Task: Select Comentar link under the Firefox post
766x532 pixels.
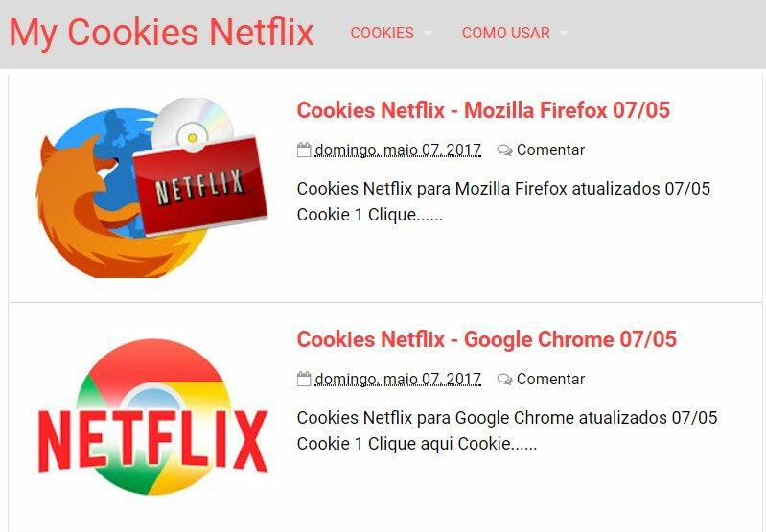Action: 550,150
